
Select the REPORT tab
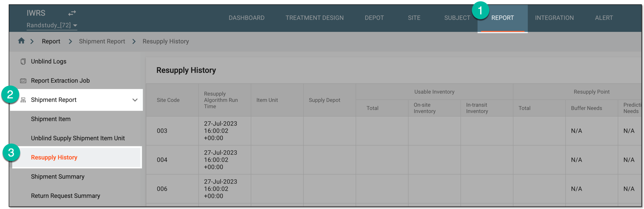502,18
